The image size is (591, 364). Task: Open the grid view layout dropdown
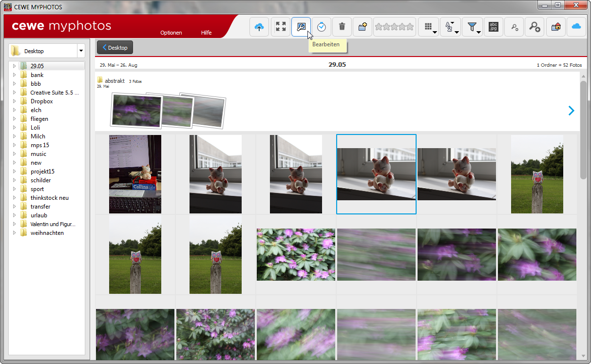point(428,27)
